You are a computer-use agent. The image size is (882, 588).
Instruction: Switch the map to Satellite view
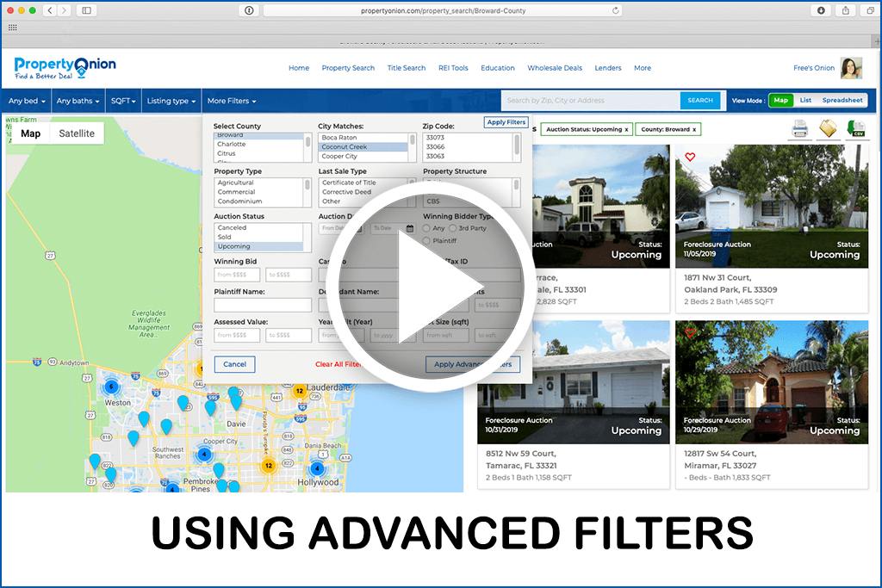(77, 133)
